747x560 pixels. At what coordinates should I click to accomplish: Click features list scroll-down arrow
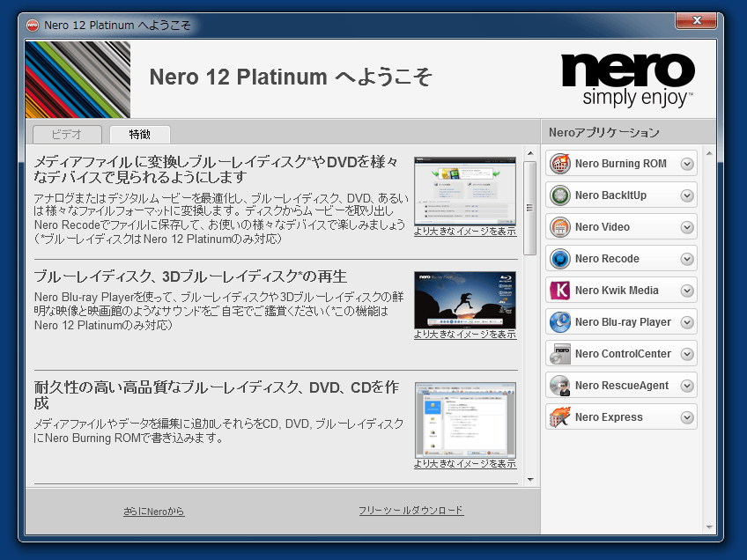(530, 480)
